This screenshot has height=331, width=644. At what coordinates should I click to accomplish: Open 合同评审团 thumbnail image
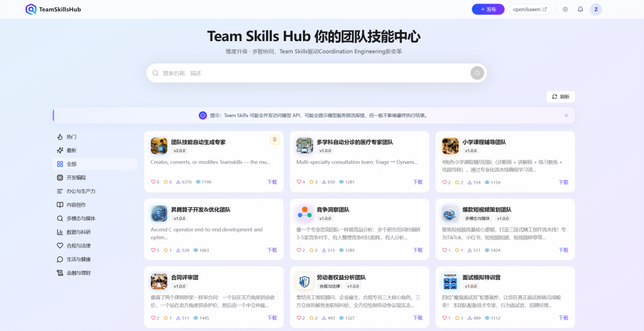(159, 281)
